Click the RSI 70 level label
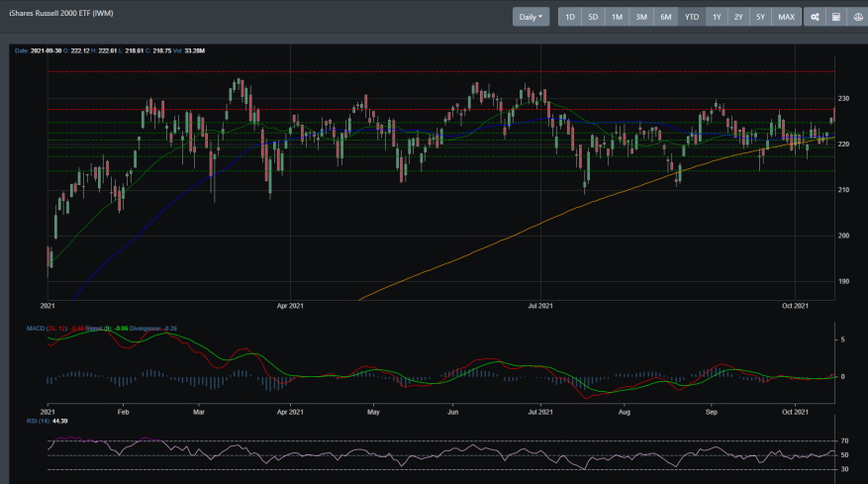 844,441
